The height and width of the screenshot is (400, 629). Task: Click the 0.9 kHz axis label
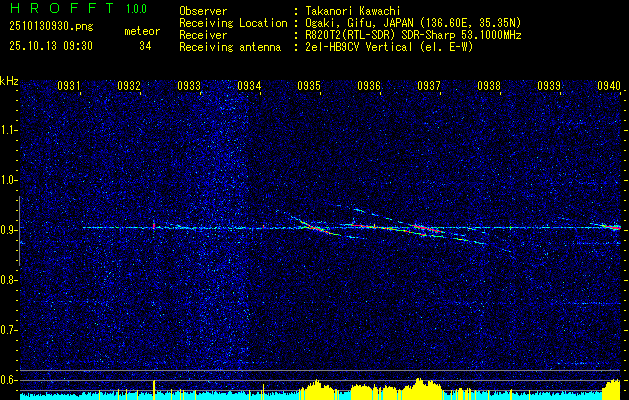[7, 230]
